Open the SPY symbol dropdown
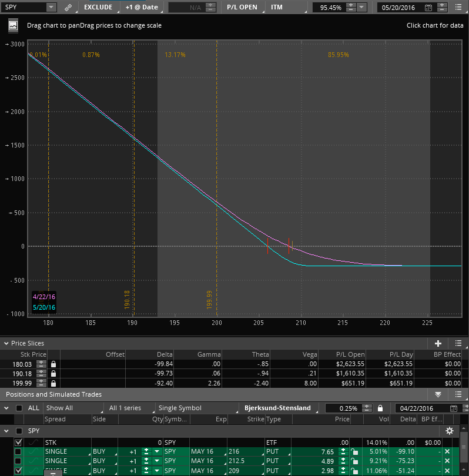Image resolution: width=469 pixels, height=476 pixels. pos(51,8)
